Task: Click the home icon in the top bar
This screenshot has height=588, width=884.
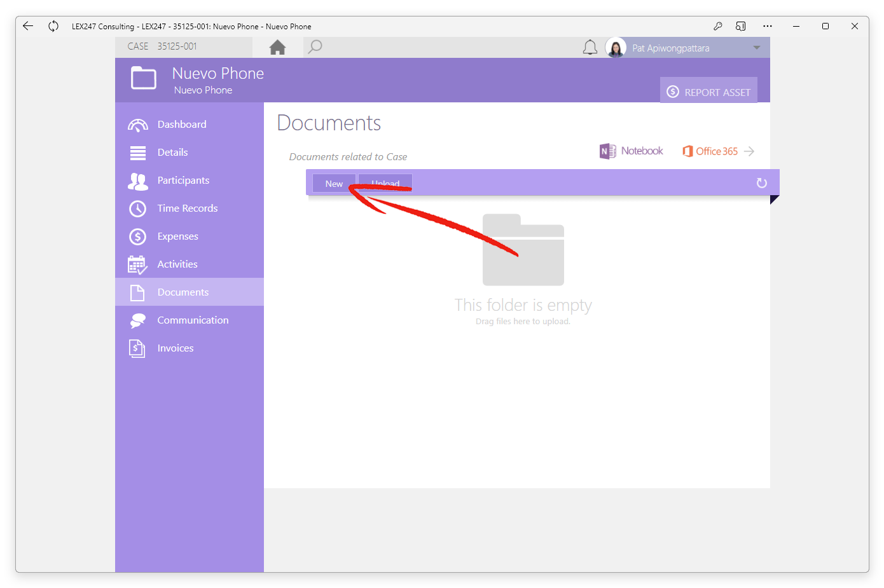Action: 277,47
